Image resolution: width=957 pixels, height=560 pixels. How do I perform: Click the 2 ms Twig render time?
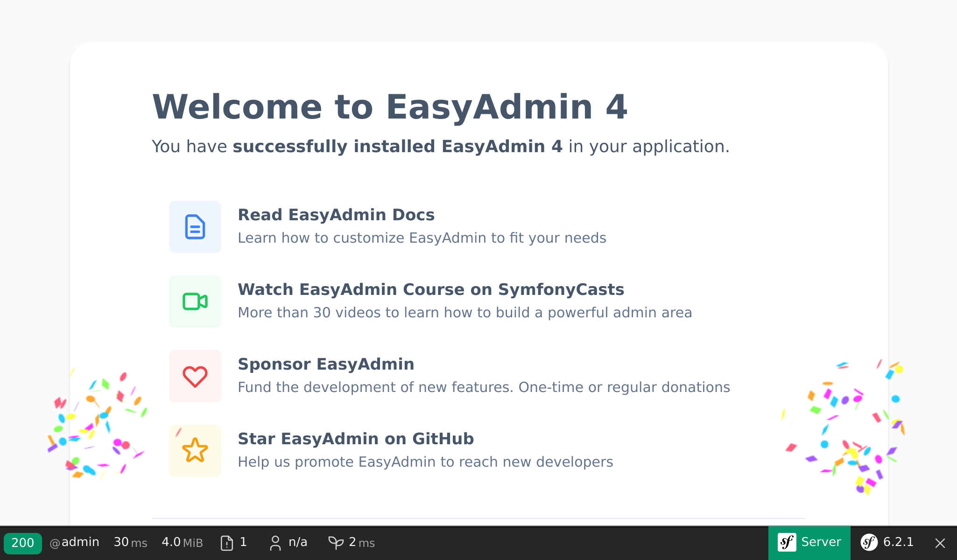(x=362, y=542)
